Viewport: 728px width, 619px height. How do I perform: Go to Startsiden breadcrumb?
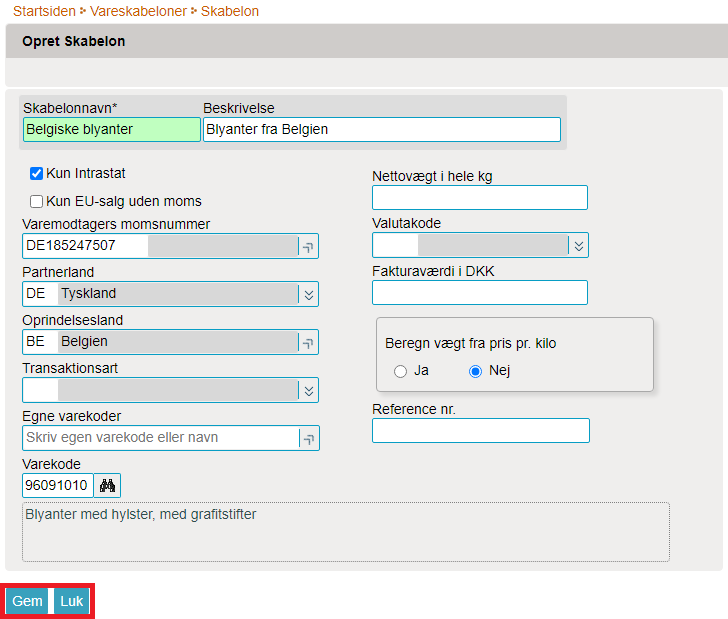point(44,11)
